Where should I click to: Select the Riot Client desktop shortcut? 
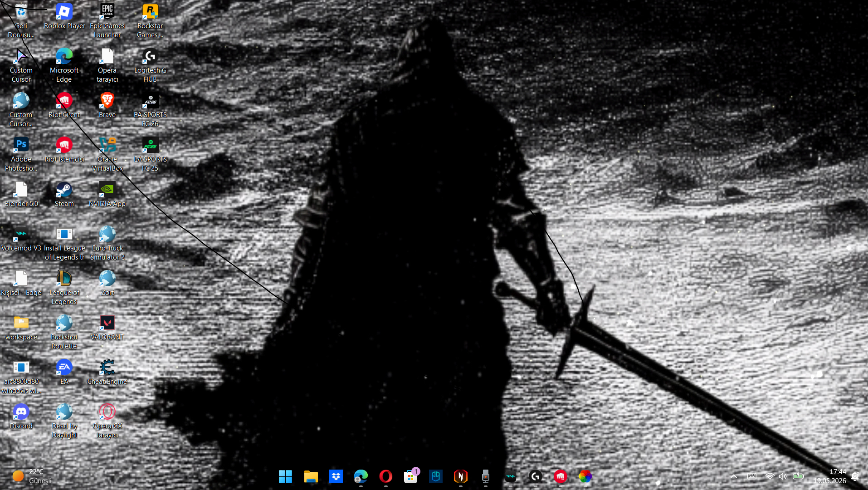pyautogui.click(x=64, y=106)
